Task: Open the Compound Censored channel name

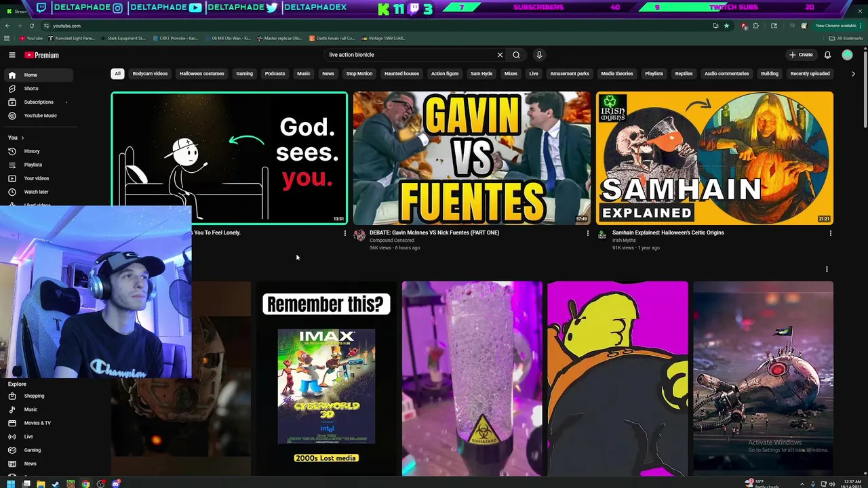Action: (391, 240)
